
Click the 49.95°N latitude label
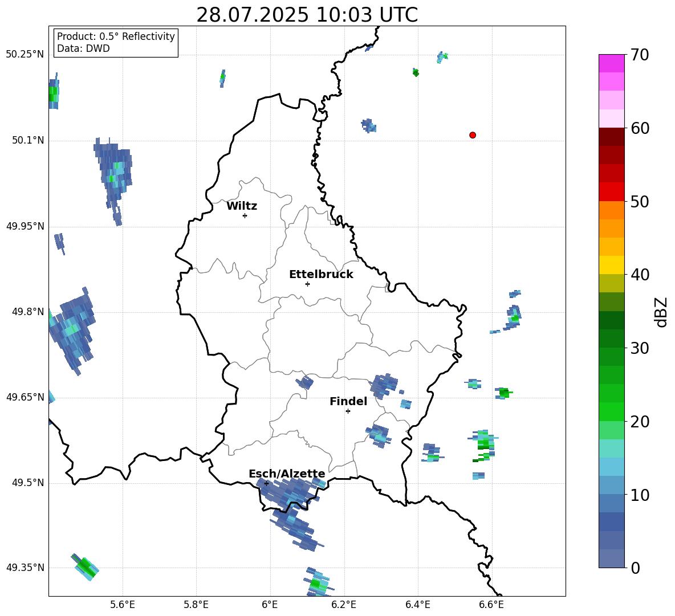coord(25,226)
